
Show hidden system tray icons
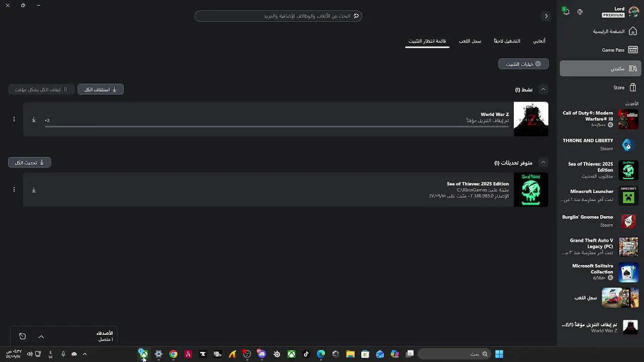(x=85, y=354)
